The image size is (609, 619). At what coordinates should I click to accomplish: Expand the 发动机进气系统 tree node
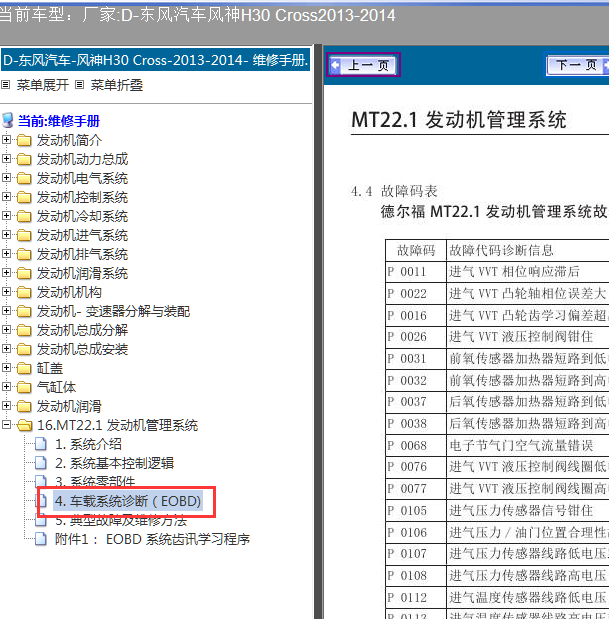[6, 234]
